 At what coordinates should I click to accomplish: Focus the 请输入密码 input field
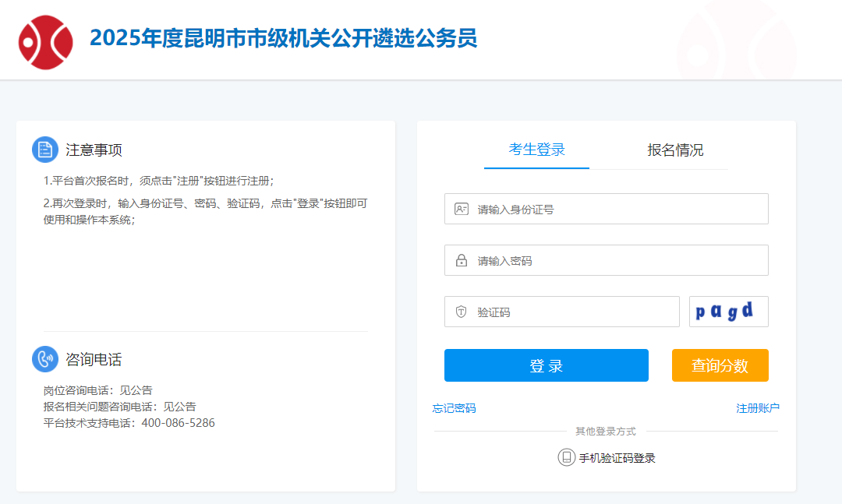pyautogui.click(x=616, y=260)
